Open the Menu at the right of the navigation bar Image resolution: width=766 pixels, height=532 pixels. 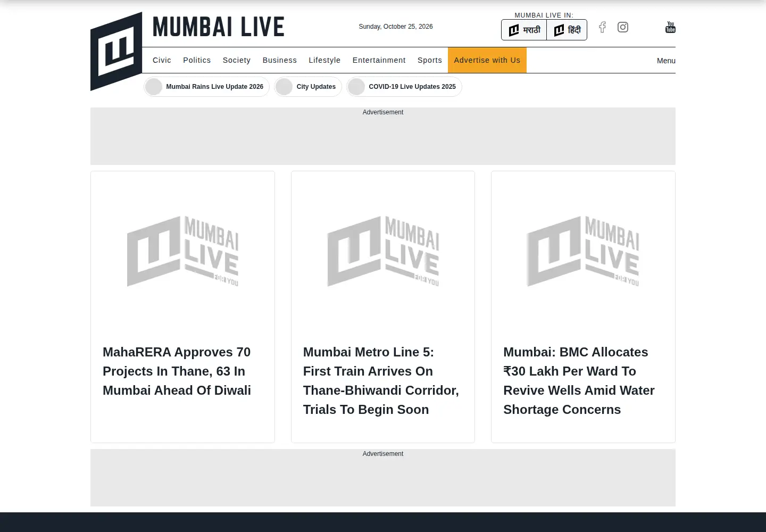666,61
